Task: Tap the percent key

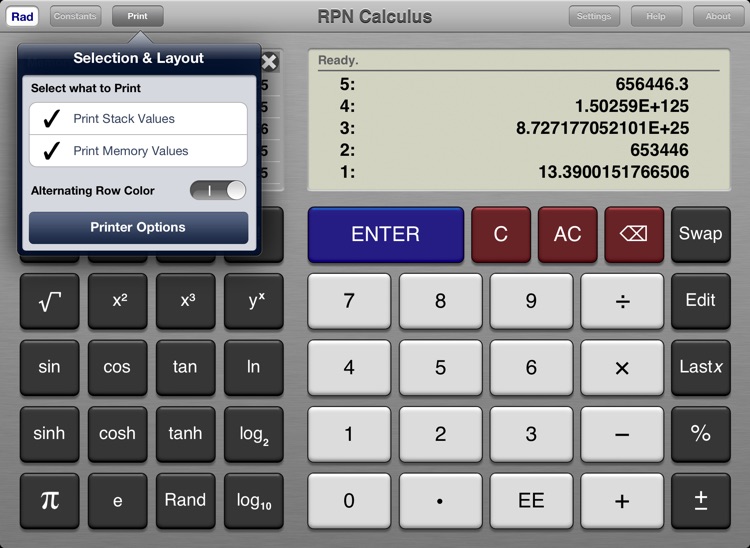Action: 701,434
